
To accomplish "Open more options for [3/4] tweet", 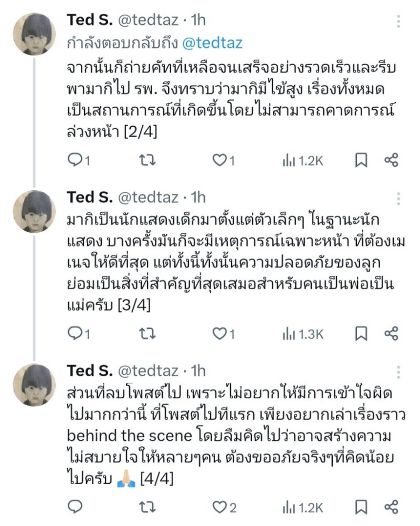I will (x=399, y=199).
